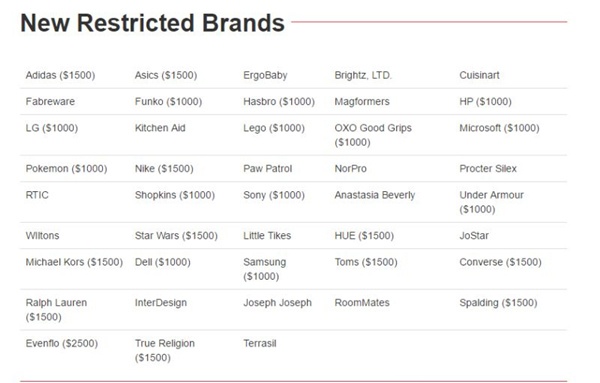The width and height of the screenshot is (600, 383).
Task: Click Anastasia Beverly brand text
Action: click(375, 195)
